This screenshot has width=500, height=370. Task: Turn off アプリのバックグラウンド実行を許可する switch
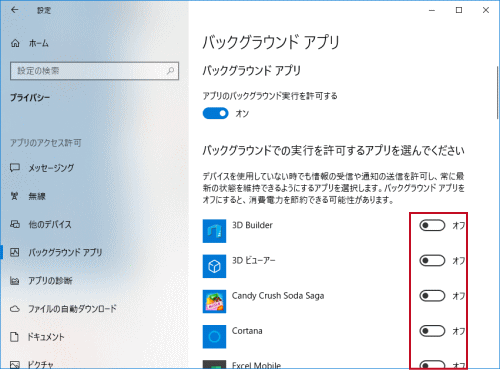point(215,113)
